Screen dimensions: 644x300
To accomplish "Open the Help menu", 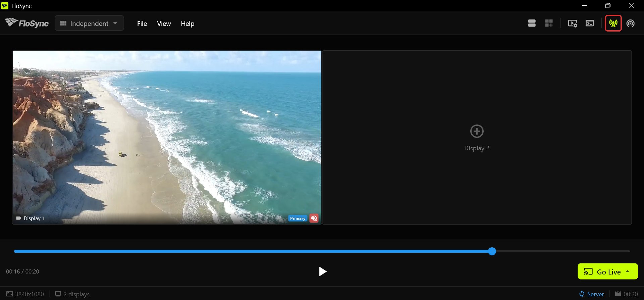I will pos(187,23).
